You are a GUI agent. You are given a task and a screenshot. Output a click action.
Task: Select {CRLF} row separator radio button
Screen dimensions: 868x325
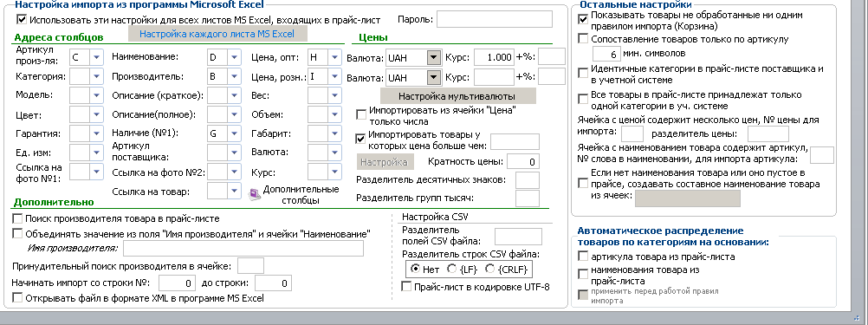[489, 269]
